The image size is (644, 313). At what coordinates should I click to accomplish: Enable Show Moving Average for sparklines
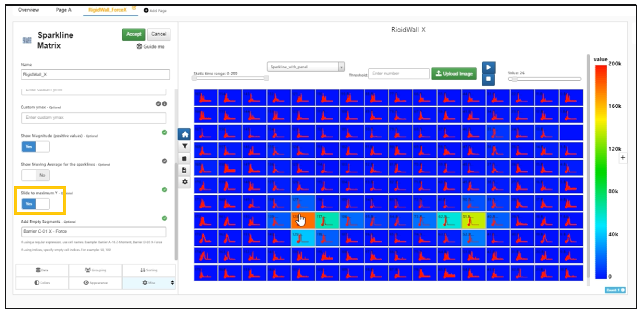coord(35,175)
